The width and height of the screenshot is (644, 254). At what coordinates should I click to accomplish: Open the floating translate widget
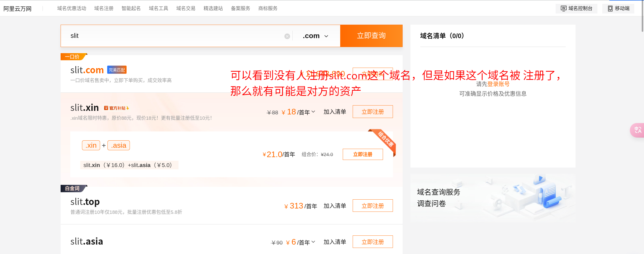638,130
